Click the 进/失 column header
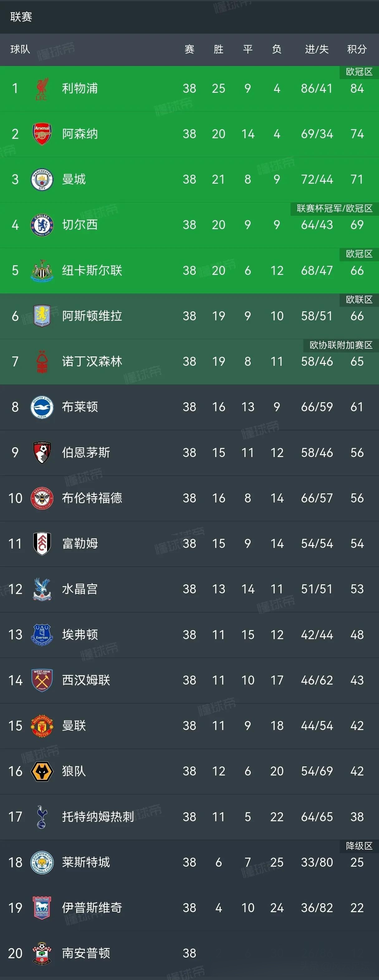The width and height of the screenshot is (379, 980). click(317, 49)
